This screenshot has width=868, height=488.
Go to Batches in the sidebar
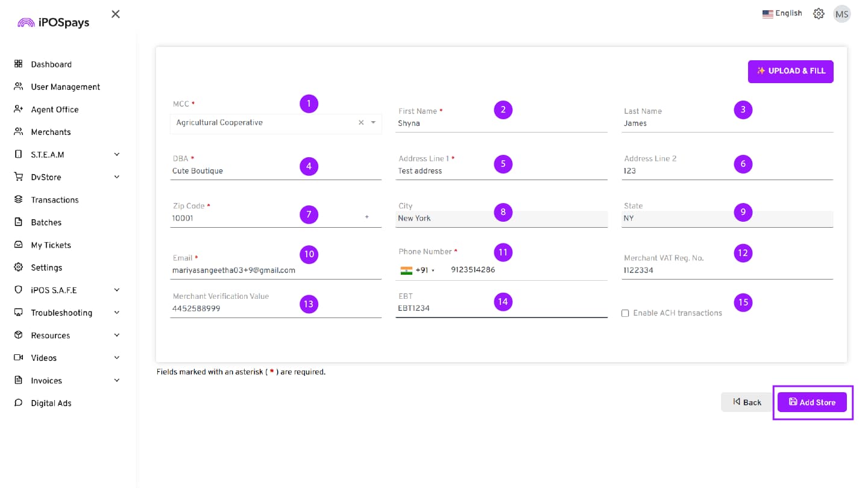pos(46,222)
